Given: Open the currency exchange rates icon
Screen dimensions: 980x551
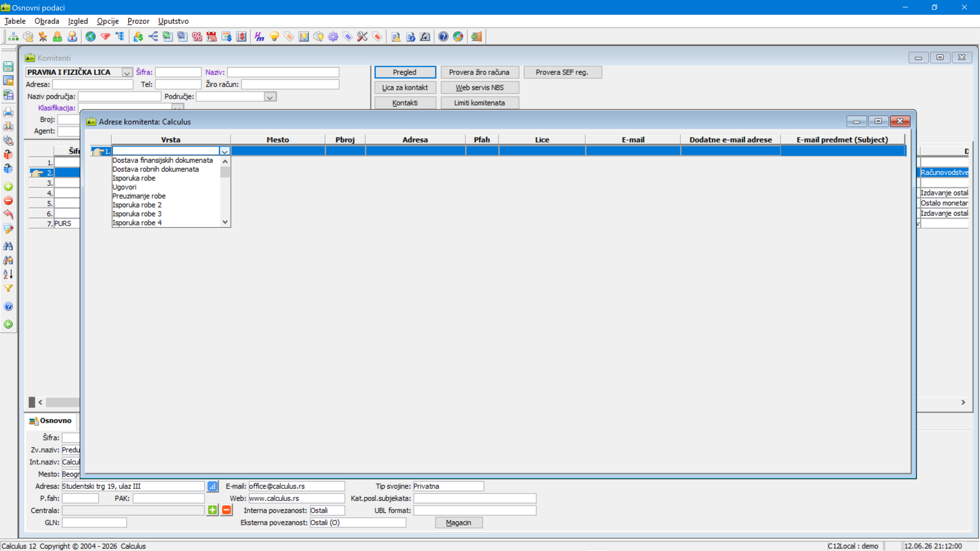Looking at the screenshot, I should click(138, 37).
